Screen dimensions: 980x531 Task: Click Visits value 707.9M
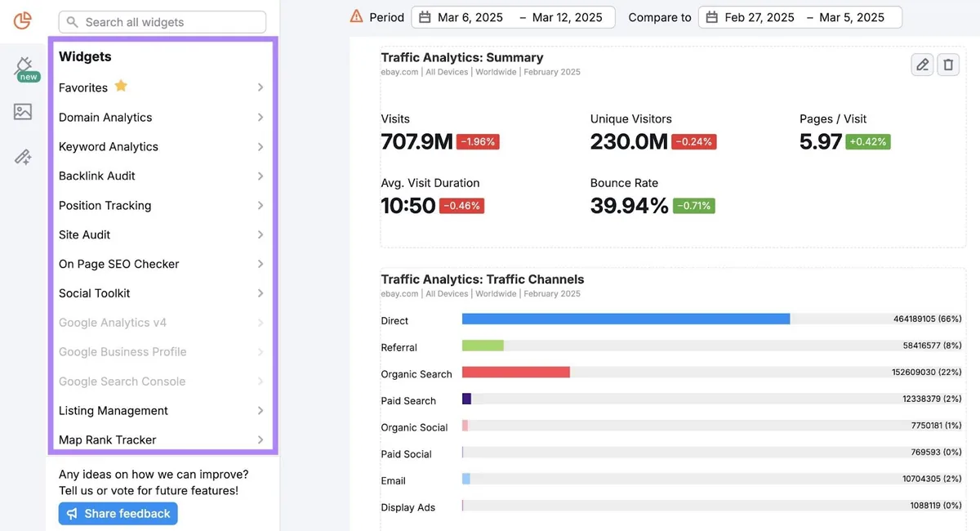click(416, 141)
